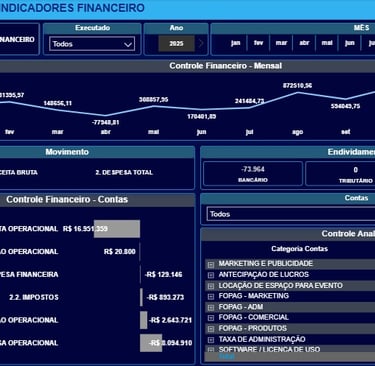375x366 pixels.
Task: Click data point 170401,83 for jun
Action: [201, 109]
